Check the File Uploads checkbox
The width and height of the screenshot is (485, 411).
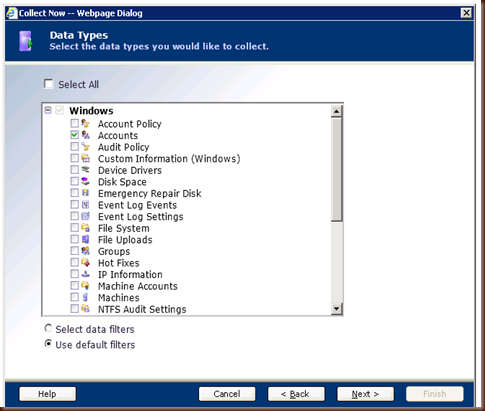[75, 239]
